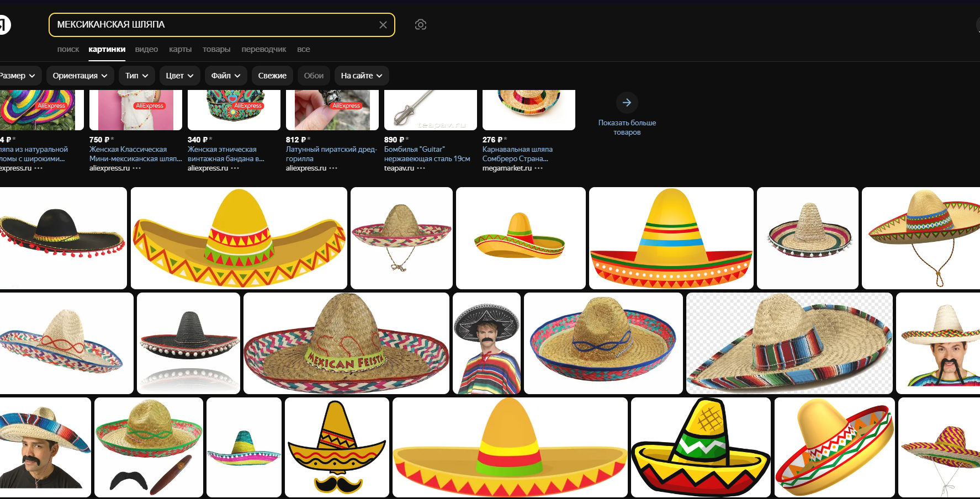Open three-dots menu next to megamarket.ru
Image resolution: width=980 pixels, height=499 pixels.
pyautogui.click(x=539, y=168)
